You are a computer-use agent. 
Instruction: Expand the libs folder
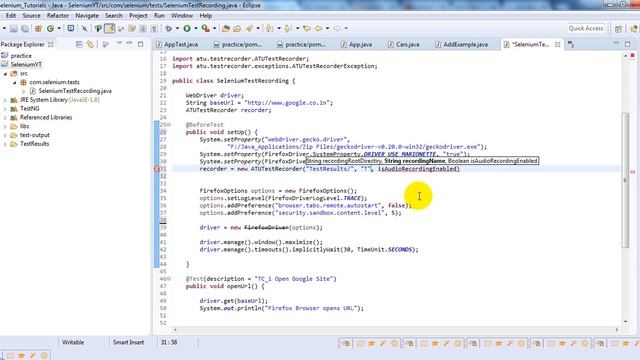point(5,127)
